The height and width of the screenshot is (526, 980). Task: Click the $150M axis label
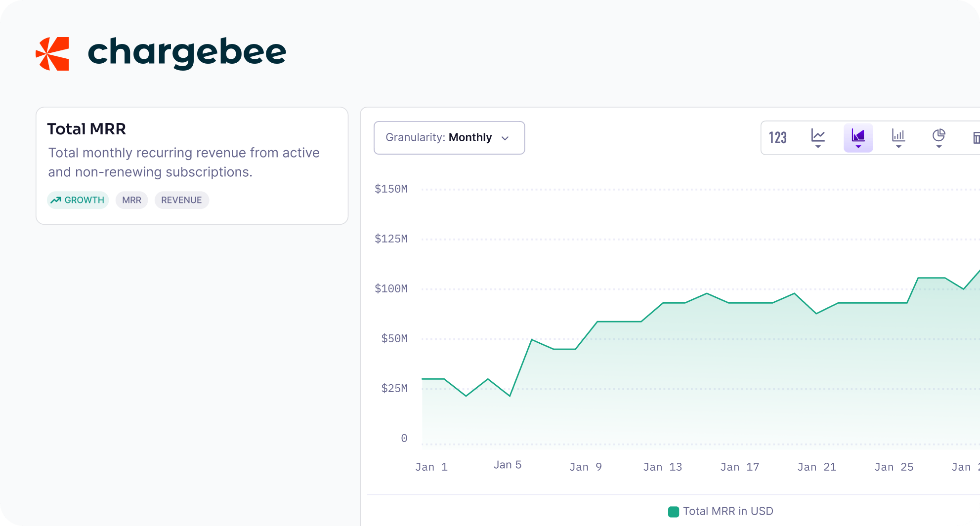pos(391,189)
